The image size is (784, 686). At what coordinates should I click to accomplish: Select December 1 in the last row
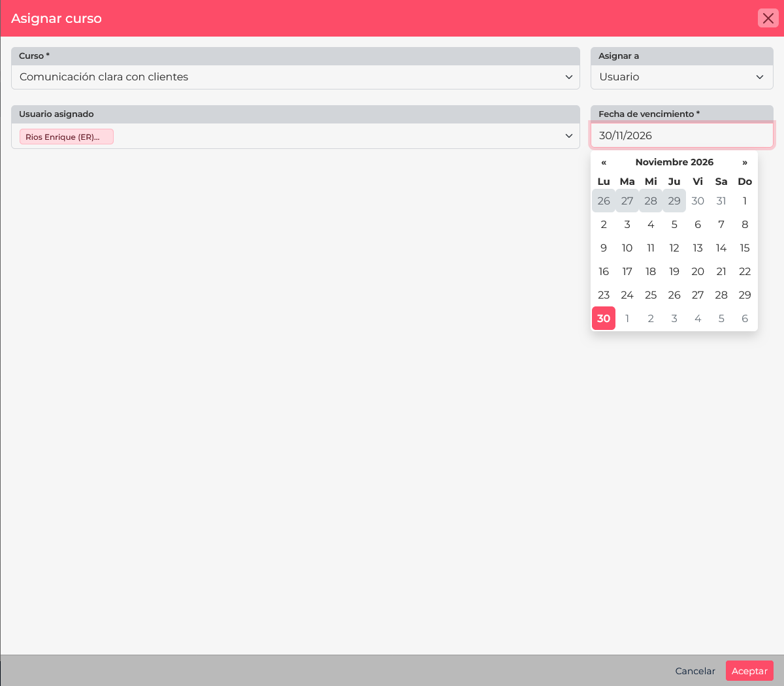(627, 319)
